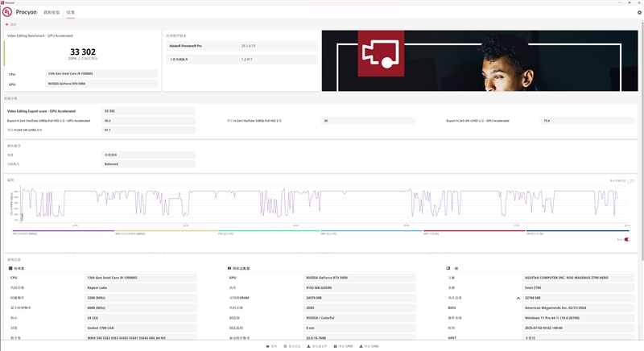Click the Video Editing Benchmark - GPU Accelerated title
644x351 pixels.
[39, 35]
